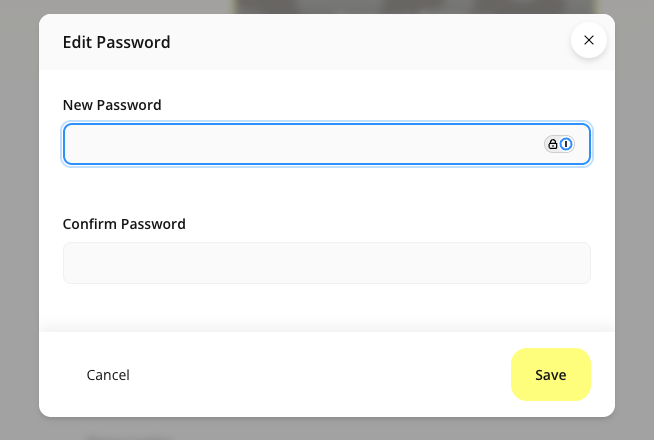This screenshot has height=440, width=654.
Task: Select the empty field under Confirm Password
Action: click(x=326, y=263)
